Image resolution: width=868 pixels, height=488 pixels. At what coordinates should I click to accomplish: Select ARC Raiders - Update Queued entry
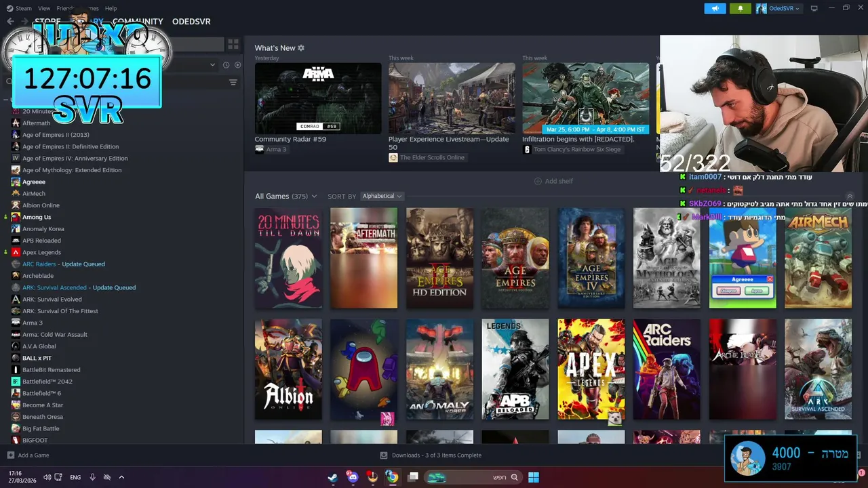[x=64, y=264]
